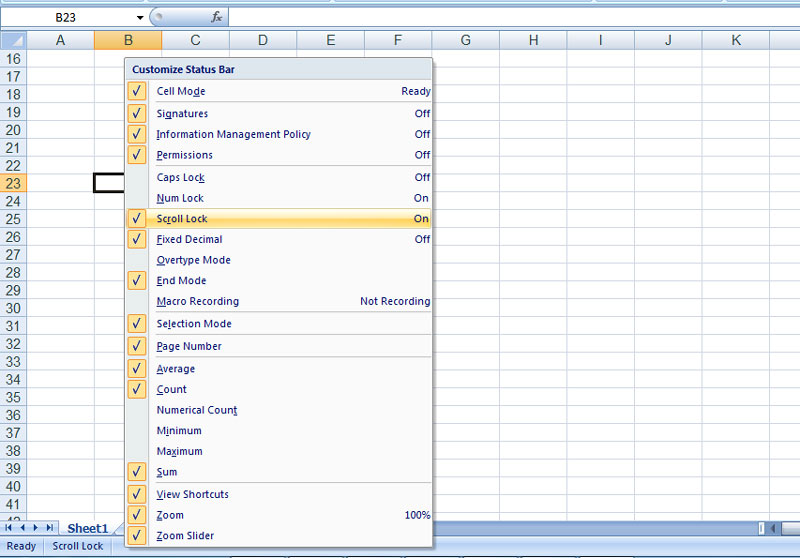The image size is (800, 558).
Task: Toggle View Shortcuts option
Action: point(279,494)
